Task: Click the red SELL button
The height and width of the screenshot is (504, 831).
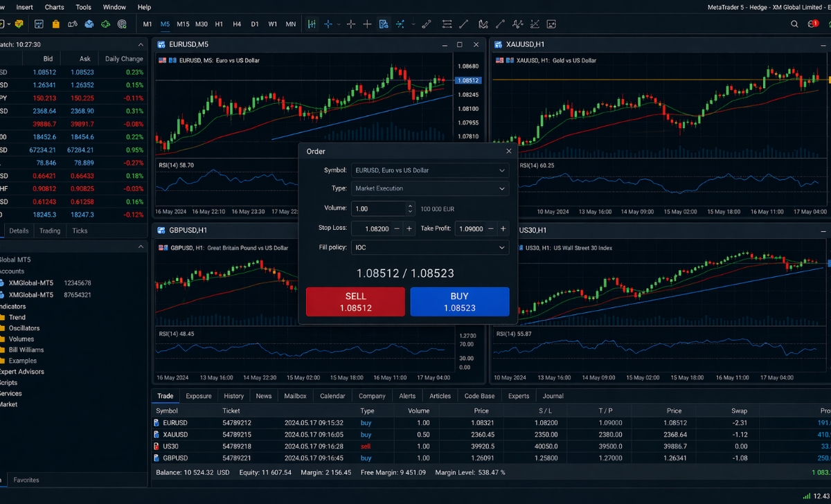Action: pyautogui.click(x=355, y=302)
